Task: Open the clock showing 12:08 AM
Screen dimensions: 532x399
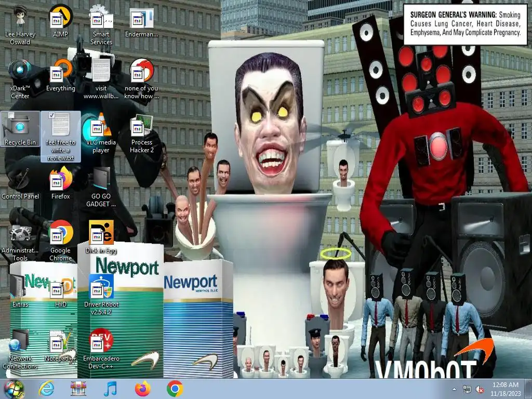Action: [x=505, y=389]
